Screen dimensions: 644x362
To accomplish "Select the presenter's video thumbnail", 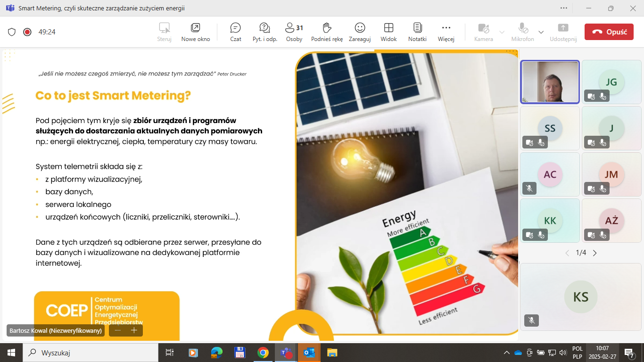I will point(550,82).
